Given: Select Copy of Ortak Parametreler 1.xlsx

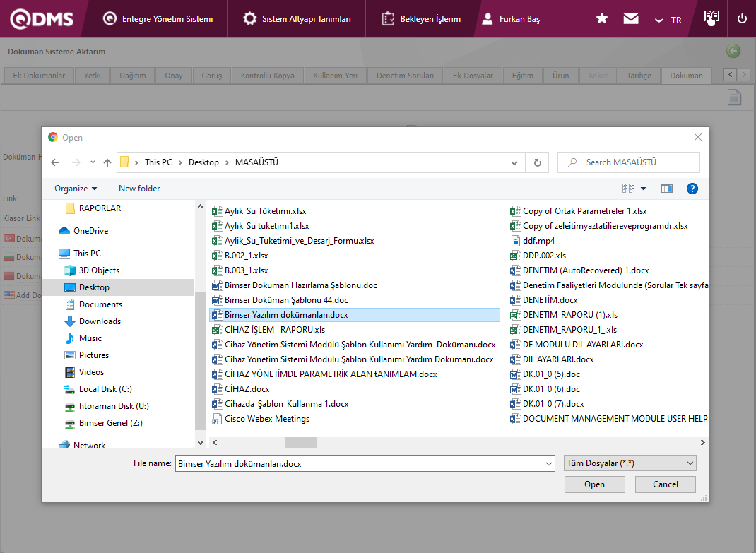Looking at the screenshot, I should pos(579,211).
